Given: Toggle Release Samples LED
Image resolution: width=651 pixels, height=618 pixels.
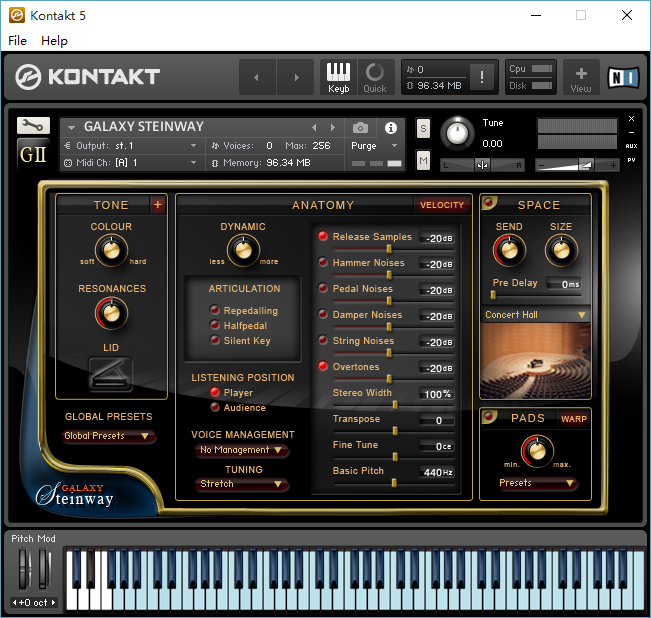Looking at the screenshot, I should tap(323, 236).
